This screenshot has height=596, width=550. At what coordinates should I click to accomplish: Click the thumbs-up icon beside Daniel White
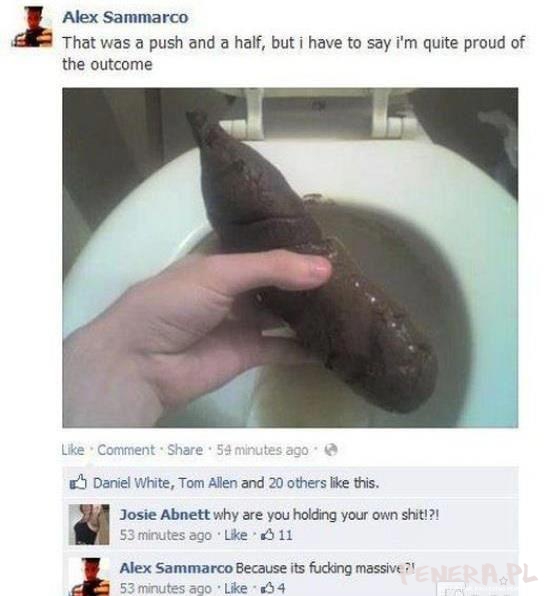point(78,483)
